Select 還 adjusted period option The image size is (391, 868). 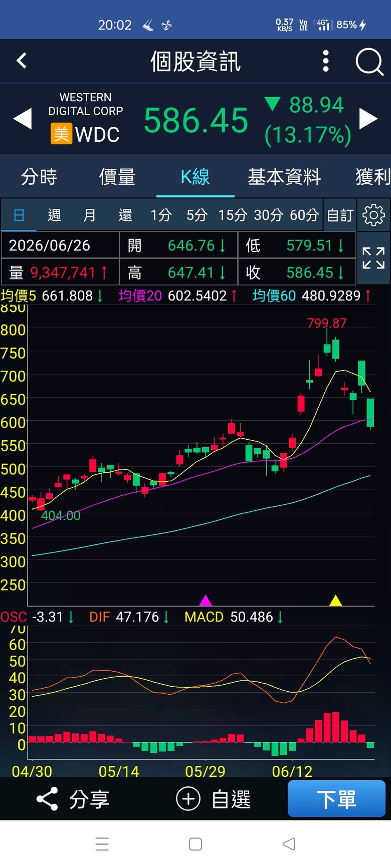pos(125,215)
